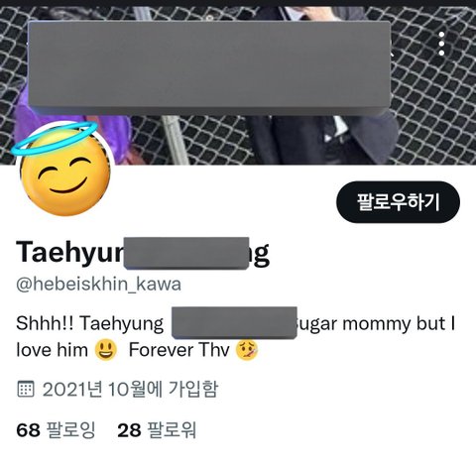
Task: Open the 68 팔로잉 following list
Action: click(56, 430)
